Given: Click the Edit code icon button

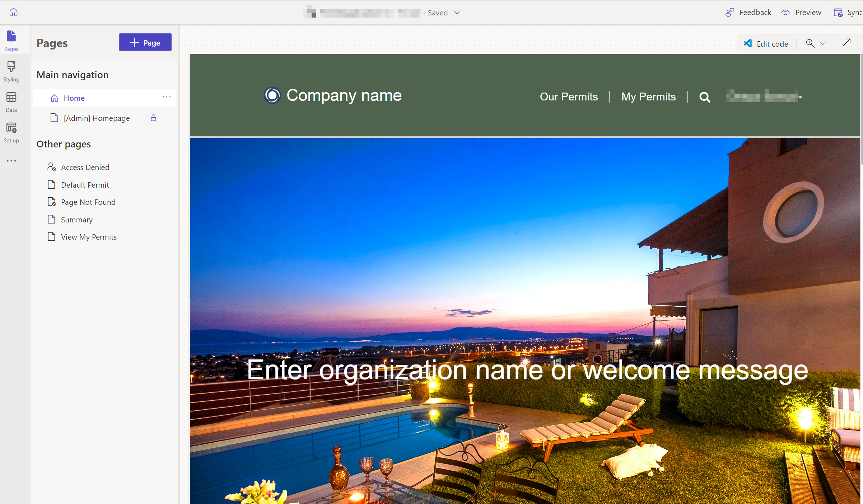Looking at the screenshot, I should click(748, 43).
